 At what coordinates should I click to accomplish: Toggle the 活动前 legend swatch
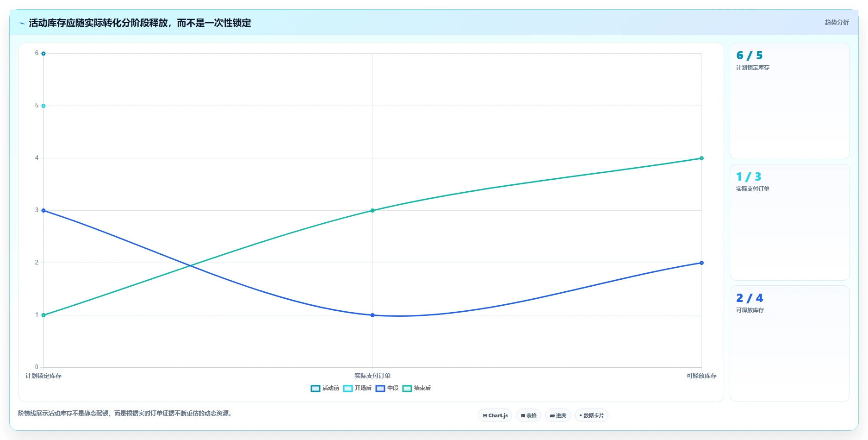pos(316,389)
